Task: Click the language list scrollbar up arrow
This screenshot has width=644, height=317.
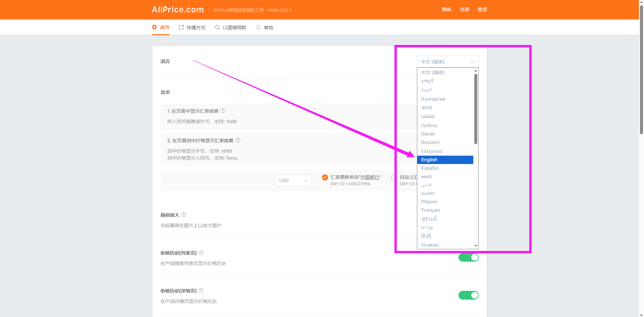Action: tap(476, 70)
